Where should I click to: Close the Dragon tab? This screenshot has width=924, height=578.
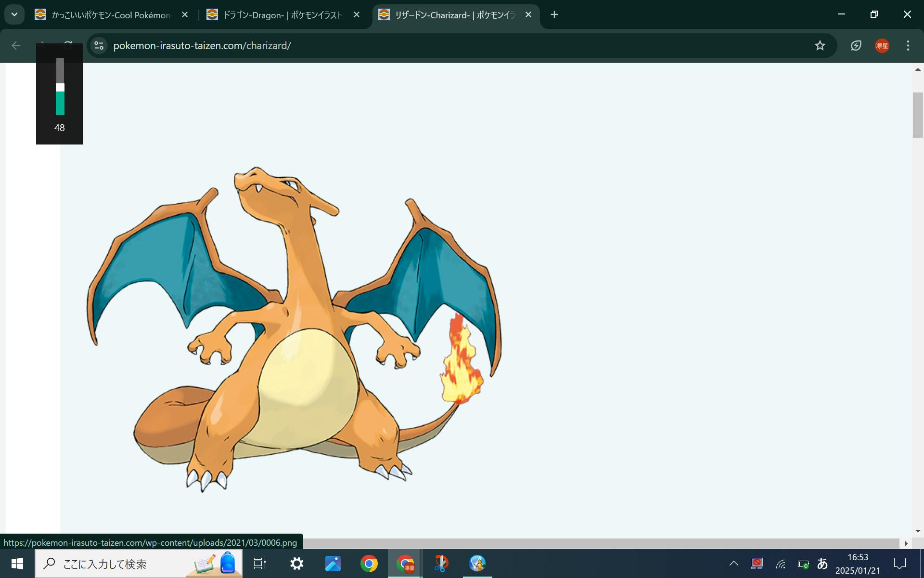[x=357, y=15]
